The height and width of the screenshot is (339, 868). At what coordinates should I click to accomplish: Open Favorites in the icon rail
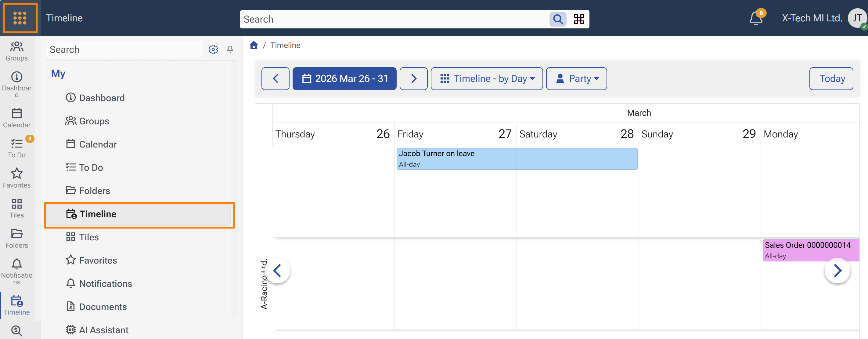click(x=16, y=178)
